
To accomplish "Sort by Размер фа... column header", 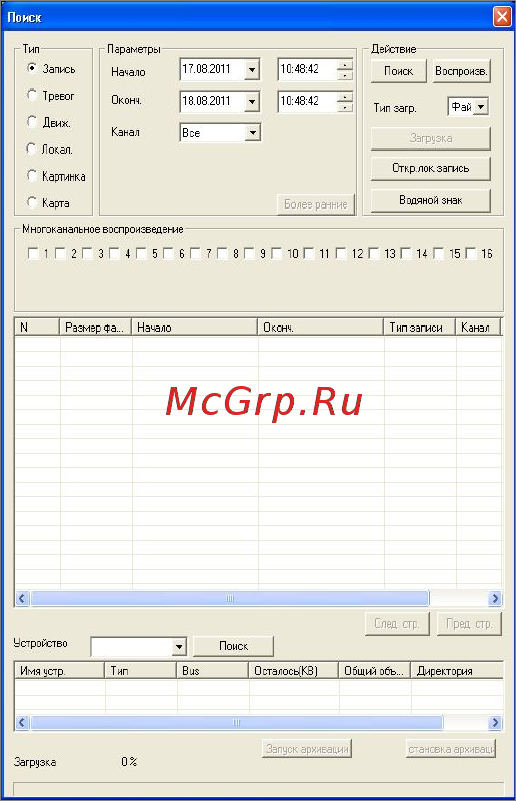I will [96, 327].
